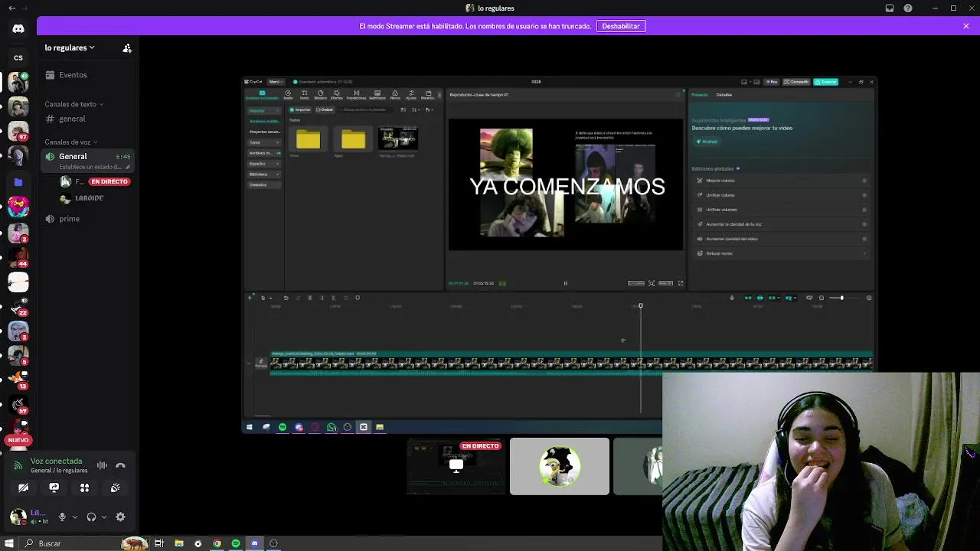Open microphone input options arrow
The height and width of the screenshot is (551, 980).
74,517
